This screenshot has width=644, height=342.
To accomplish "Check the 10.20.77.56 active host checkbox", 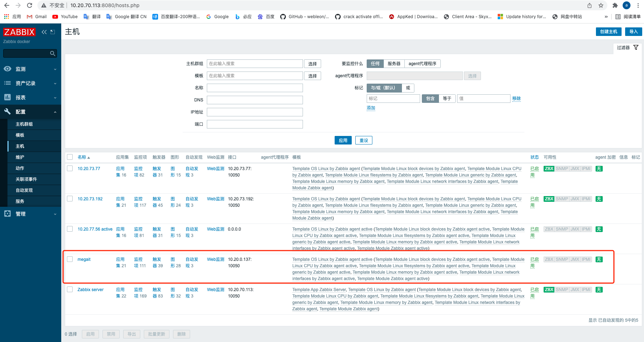I will click(70, 229).
